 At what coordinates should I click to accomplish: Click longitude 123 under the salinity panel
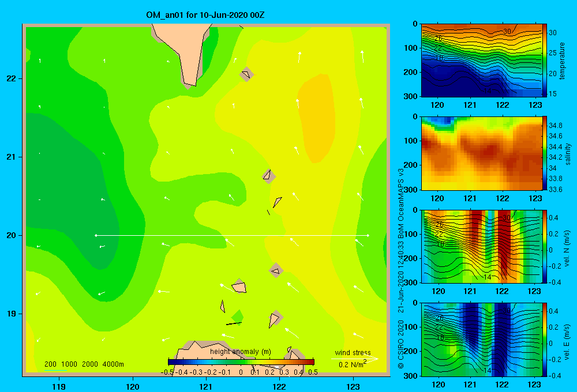tap(535, 198)
